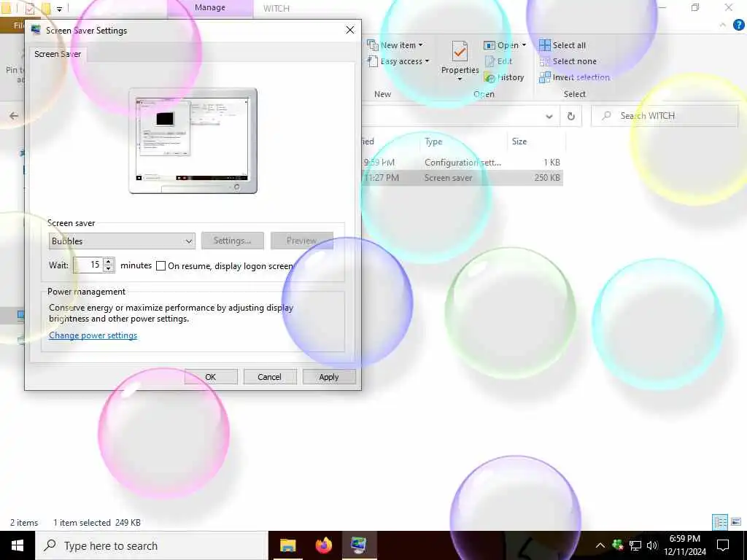Click Invert selection in ribbon
The width and height of the screenshot is (747, 560).
pyautogui.click(x=575, y=77)
